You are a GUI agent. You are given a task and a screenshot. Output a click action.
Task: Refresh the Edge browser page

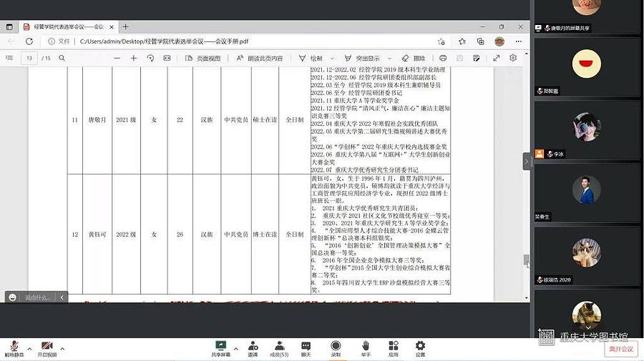[29, 41]
